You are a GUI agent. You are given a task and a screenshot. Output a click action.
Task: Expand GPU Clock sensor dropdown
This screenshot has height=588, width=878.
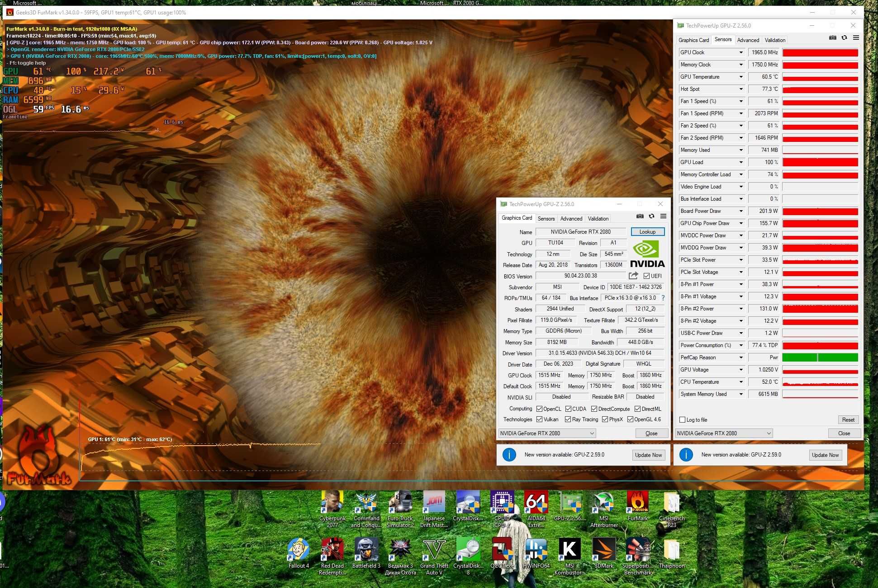(x=741, y=53)
